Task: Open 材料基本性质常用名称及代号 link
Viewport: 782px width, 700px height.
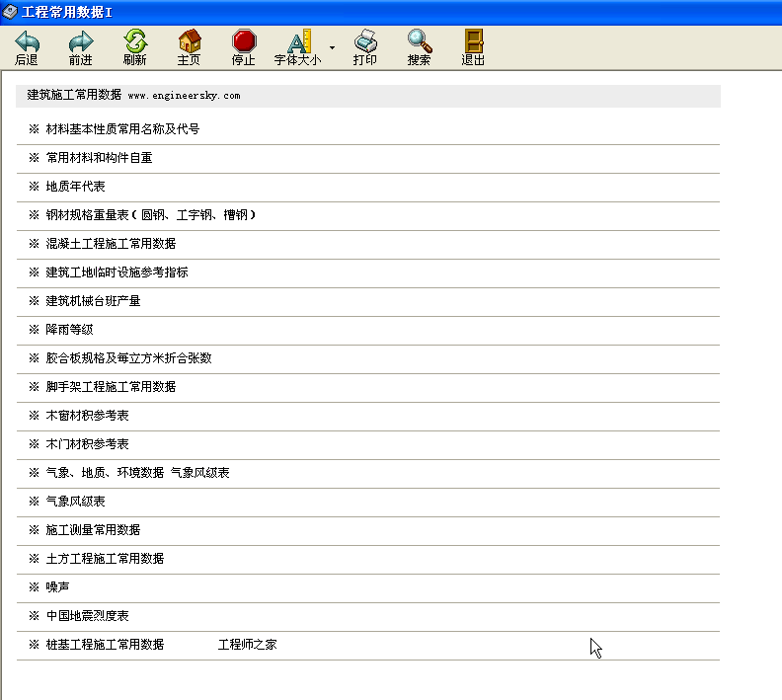Action: point(122,129)
